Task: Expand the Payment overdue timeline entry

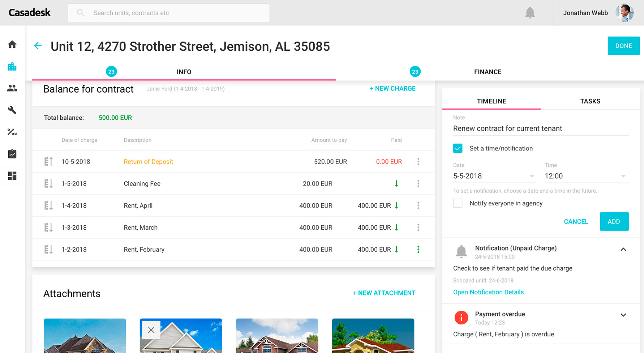Action: click(623, 315)
